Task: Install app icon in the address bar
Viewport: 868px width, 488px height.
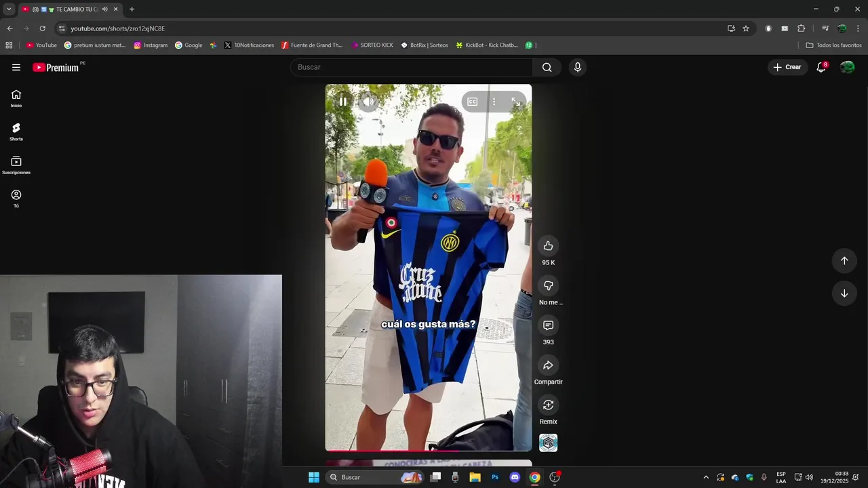Action: tap(731, 28)
